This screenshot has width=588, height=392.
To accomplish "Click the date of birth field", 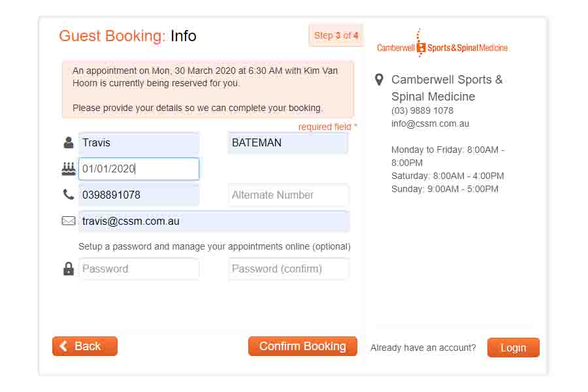I will [x=139, y=169].
